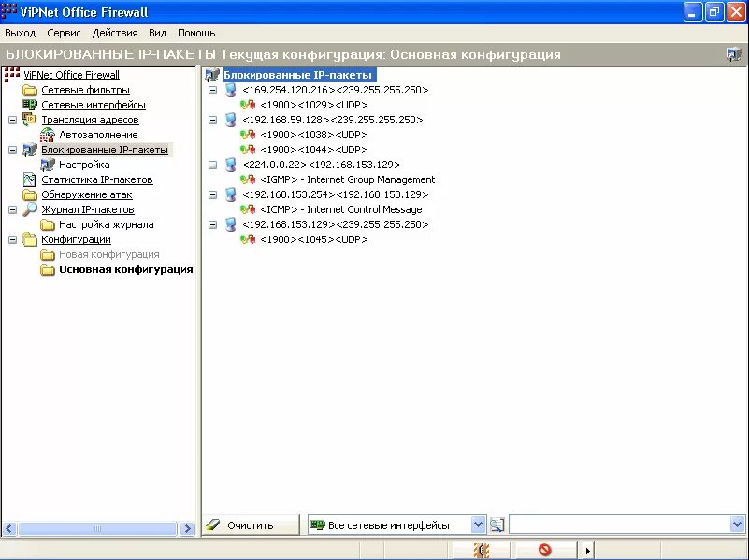The height and width of the screenshot is (560, 749).
Task: Select Новая конфигурация item
Action: pyautogui.click(x=108, y=254)
